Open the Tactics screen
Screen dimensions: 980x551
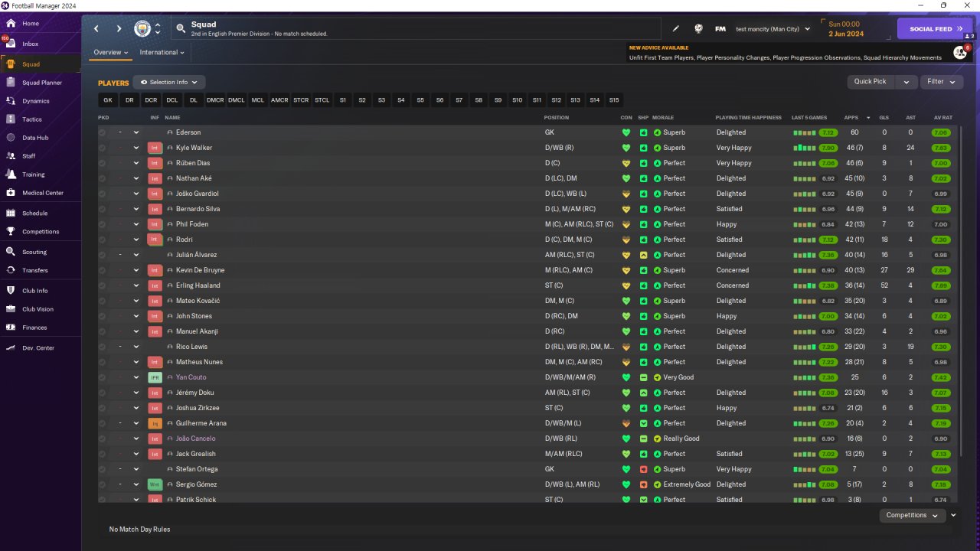coord(32,119)
